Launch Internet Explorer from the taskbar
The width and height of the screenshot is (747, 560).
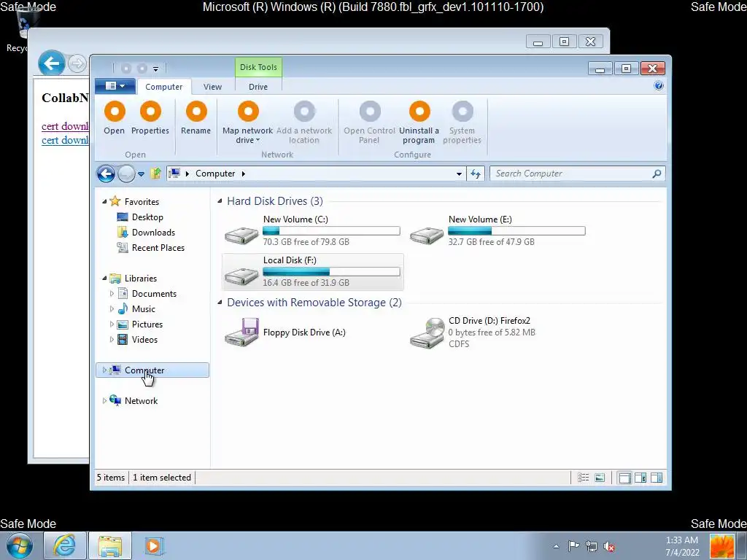click(64, 545)
